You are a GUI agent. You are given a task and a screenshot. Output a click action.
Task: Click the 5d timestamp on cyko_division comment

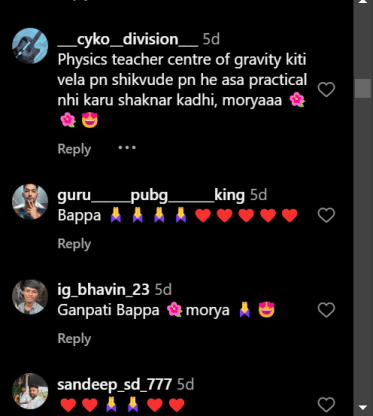coord(211,40)
